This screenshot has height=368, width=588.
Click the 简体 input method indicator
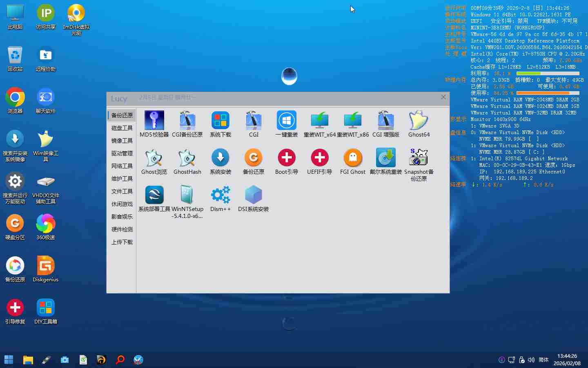click(x=543, y=360)
